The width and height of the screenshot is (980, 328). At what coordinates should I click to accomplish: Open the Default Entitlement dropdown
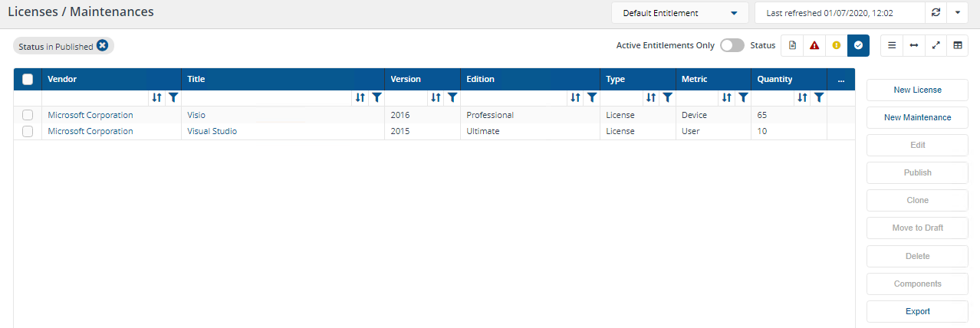[679, 13]
